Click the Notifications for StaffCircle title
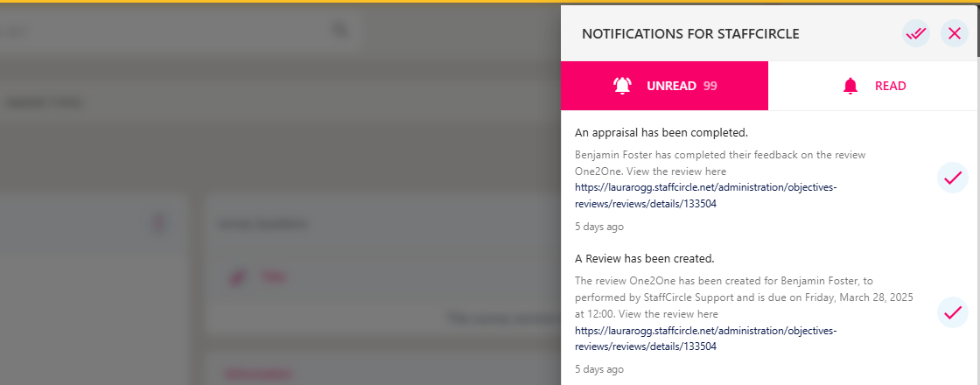 [690, 34]
